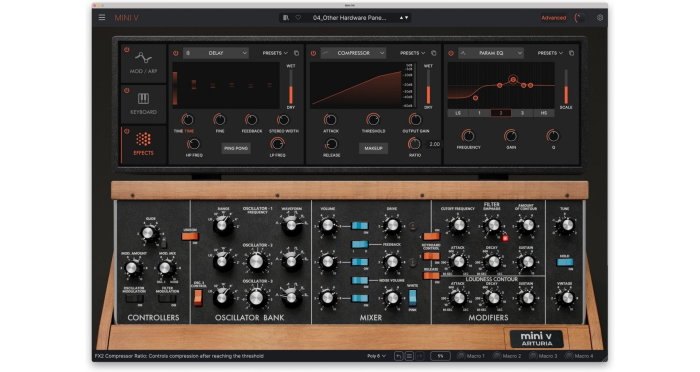Click the Macro 1 control
This screenshot has height=372, width=700.
tap(471, 356)
